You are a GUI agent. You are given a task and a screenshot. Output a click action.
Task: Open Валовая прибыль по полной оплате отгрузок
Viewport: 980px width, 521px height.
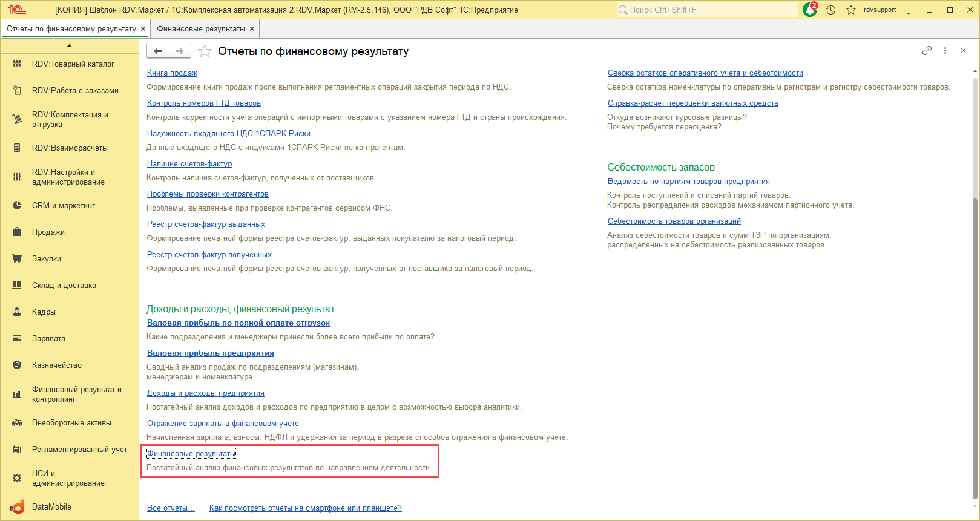point(238,323)
